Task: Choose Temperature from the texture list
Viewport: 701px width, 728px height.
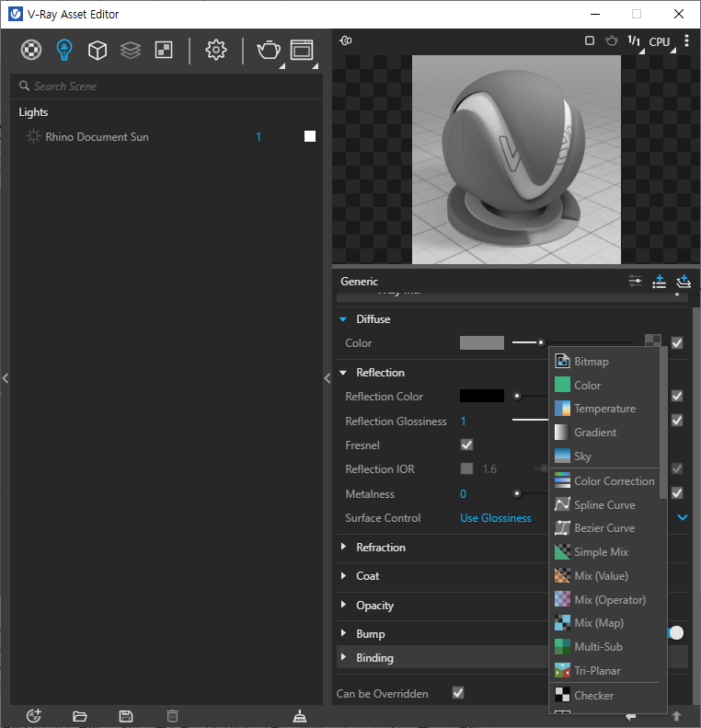Action: pyautogui.click(x=604, y=409)
